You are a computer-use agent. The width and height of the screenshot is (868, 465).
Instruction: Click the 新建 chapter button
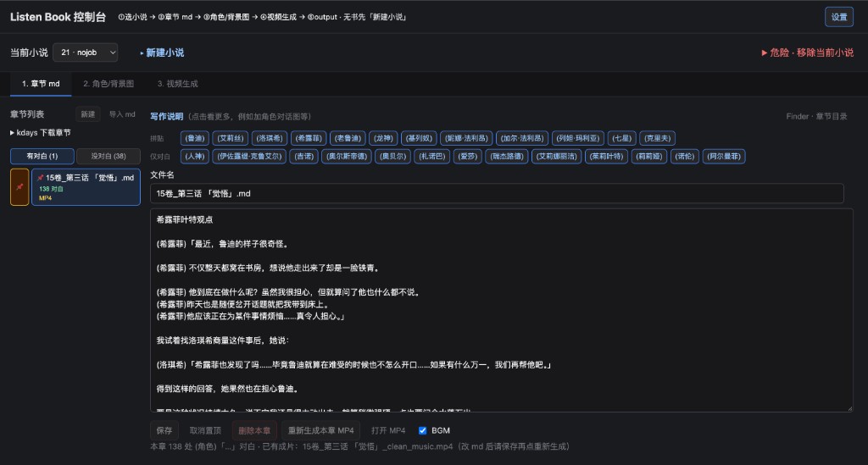pyautogui.click(x=87, y=113)
